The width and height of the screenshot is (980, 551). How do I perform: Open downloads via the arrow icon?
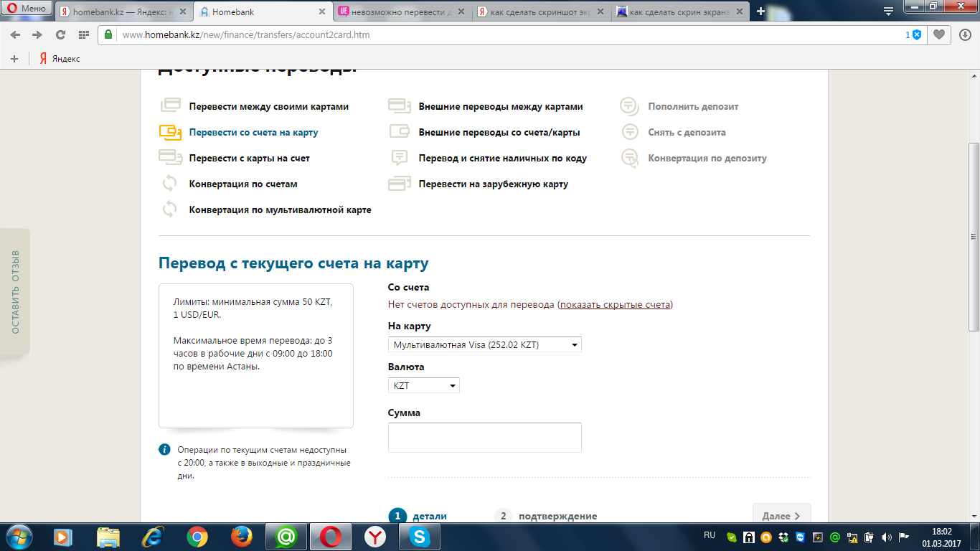point(963,34)
